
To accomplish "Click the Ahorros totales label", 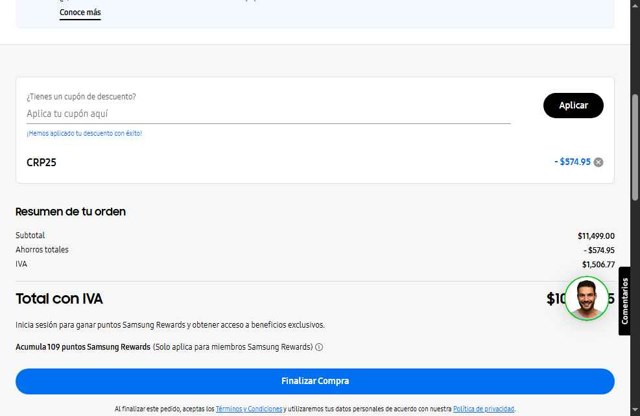I will (42, 250).
